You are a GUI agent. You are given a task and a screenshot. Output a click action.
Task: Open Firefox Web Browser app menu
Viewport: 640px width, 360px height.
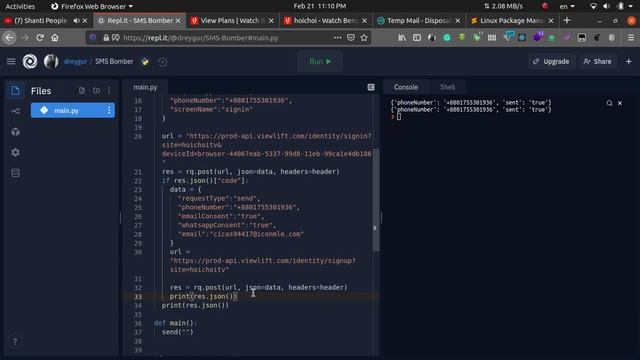(x=92, y=6)
